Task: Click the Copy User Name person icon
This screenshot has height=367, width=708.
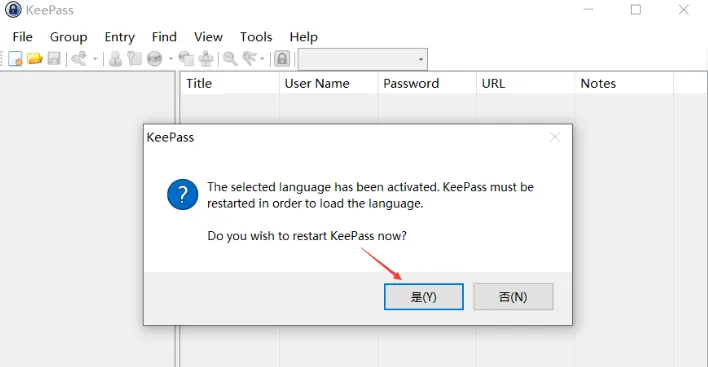Action: [x=116, y=59]
